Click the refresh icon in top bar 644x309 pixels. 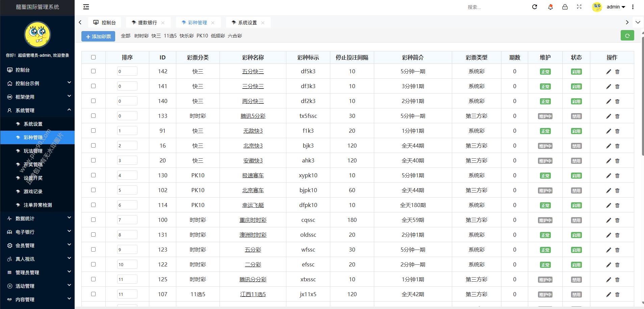click(x=535, y=7)
